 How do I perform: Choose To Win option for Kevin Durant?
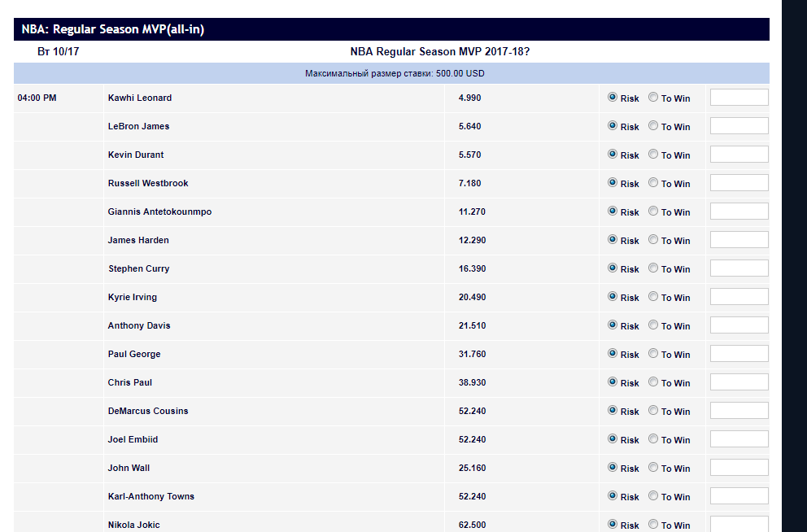(x=653, y=155)
